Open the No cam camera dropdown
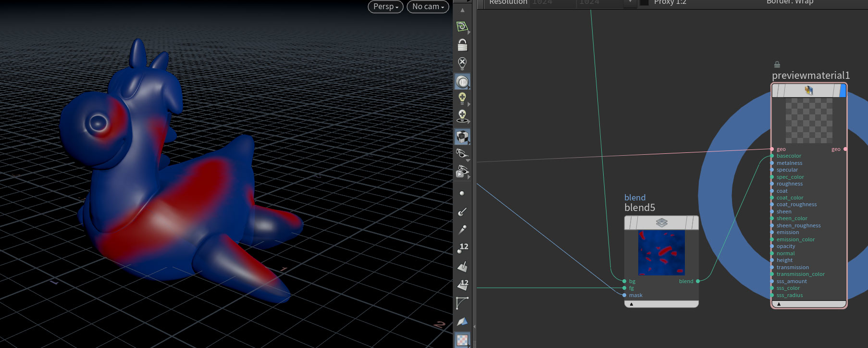868x348 pixels. [x=428, y=7]
